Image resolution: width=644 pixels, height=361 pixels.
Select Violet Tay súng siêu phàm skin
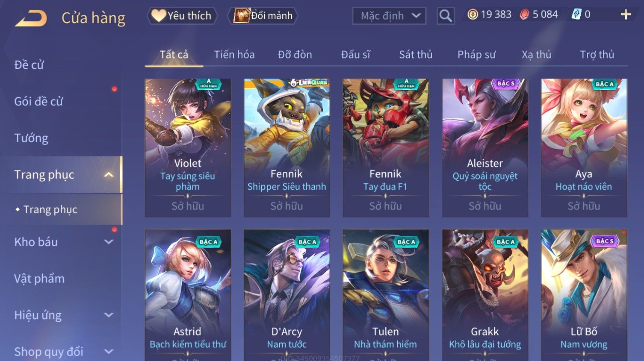coord(188,148)
